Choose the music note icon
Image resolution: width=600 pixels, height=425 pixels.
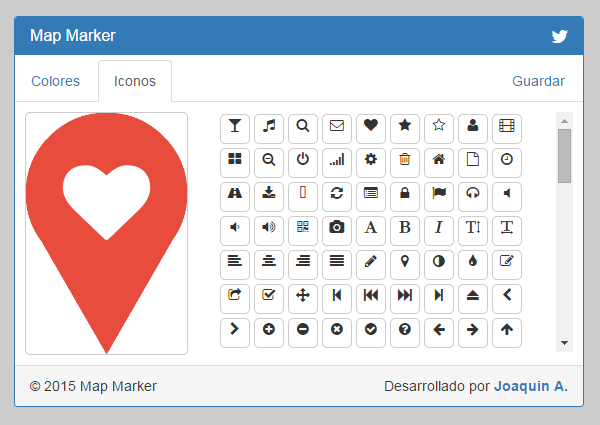(269, 129)
